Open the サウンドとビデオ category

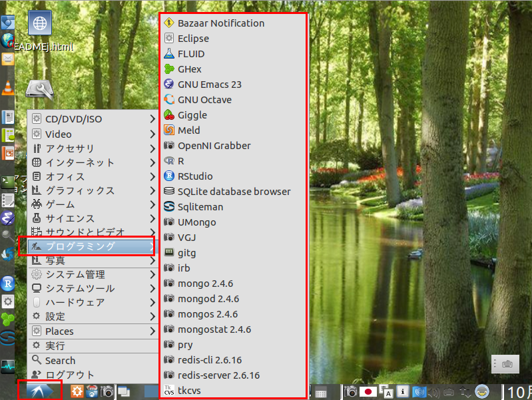(x=93, y=232)
